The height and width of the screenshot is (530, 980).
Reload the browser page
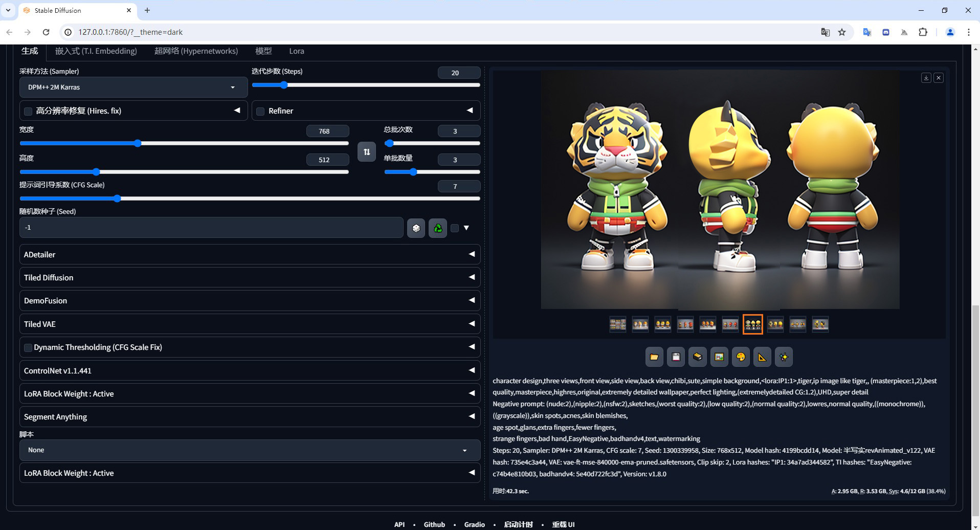coord(46,32)
